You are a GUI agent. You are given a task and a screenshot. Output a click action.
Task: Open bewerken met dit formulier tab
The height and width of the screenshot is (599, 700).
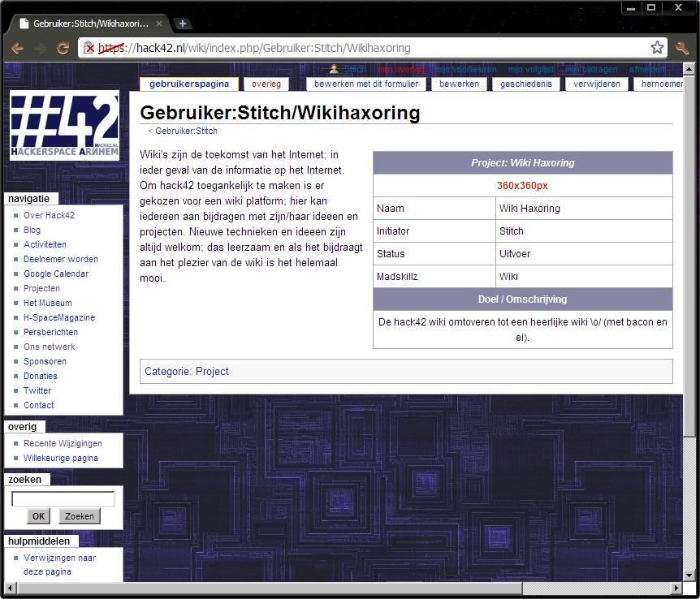tap(366, 84)
